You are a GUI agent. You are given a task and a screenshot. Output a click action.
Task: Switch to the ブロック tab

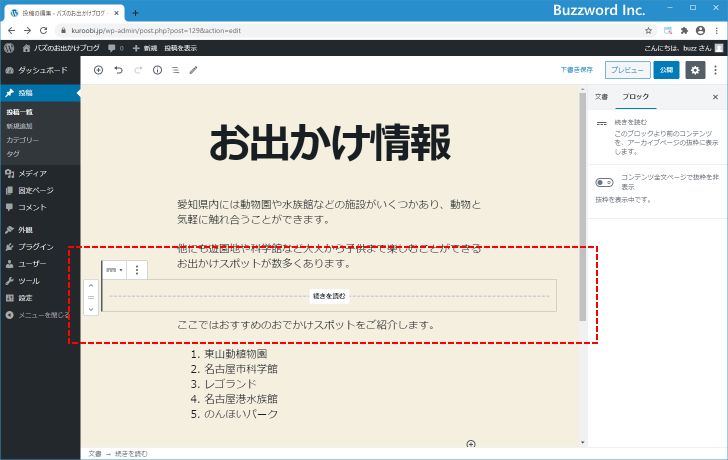[x=636, y=97]
